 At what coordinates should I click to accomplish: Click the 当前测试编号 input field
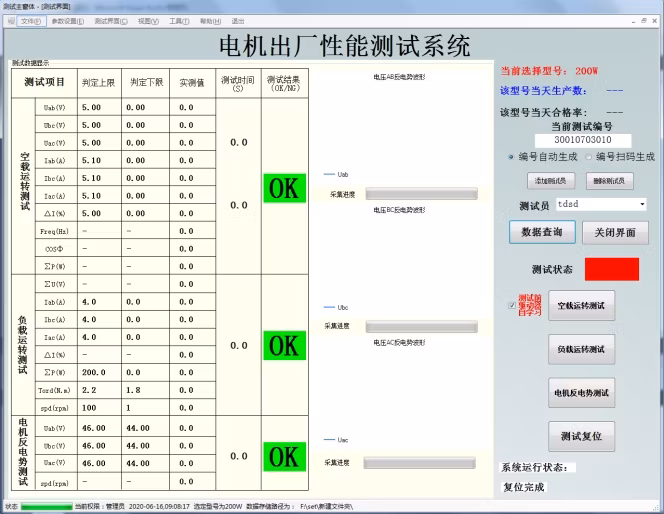[x=581, y=141]
